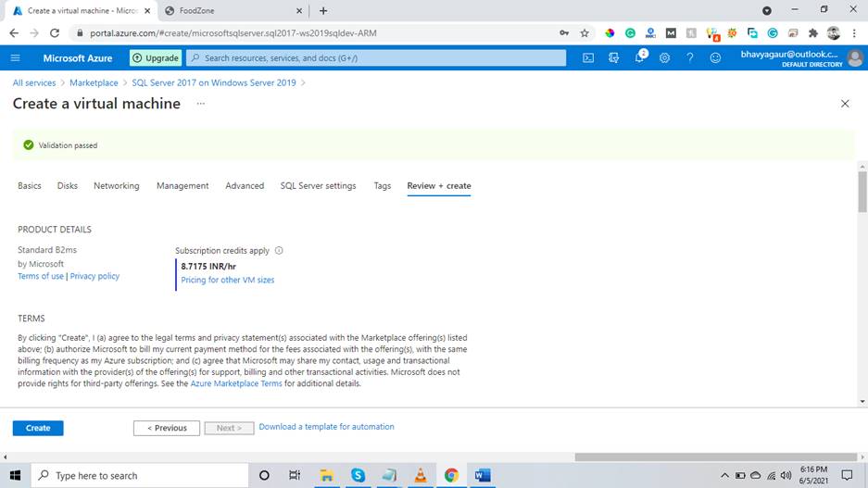Open Pricing for other VM sizes
This screenshot has width=868, height=488.
click(228, 280)
